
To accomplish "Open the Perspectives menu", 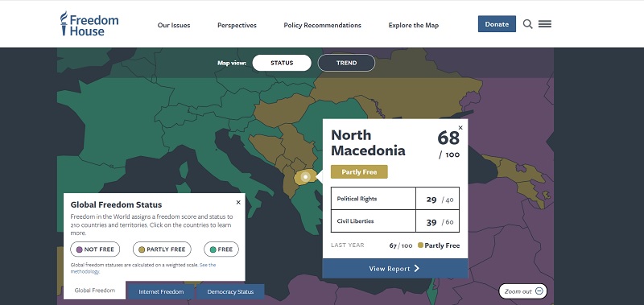I will 237,25.
